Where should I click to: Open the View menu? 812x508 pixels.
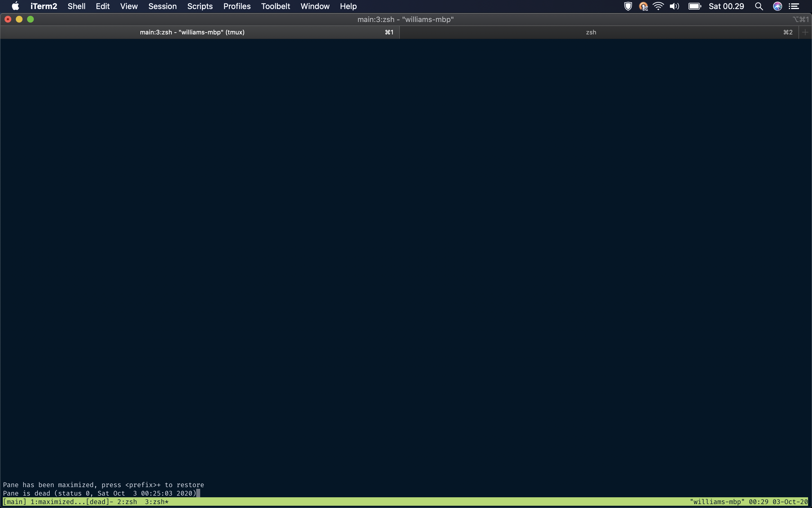pyautogui.click(x=129, y=6)
